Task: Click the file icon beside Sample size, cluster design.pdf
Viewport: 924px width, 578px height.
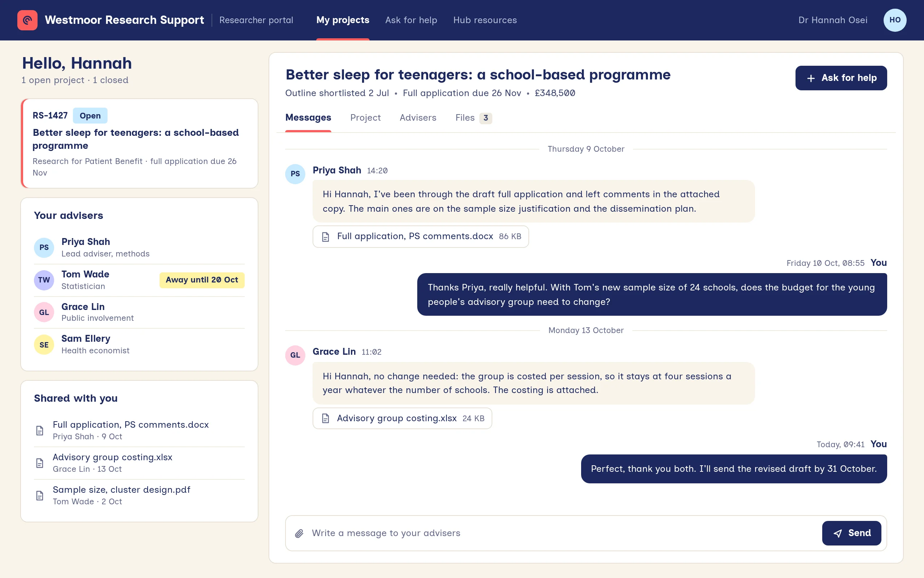Action: 40,495
